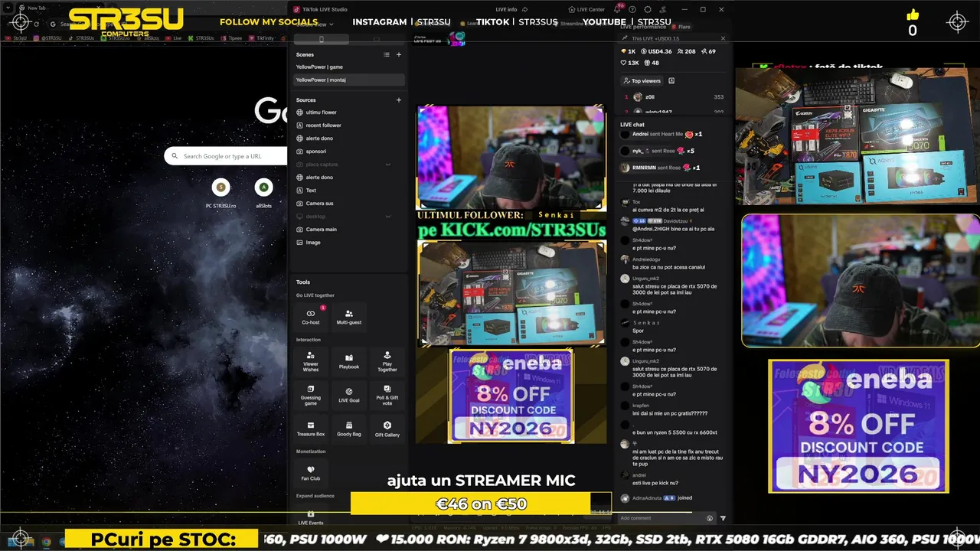Click the 13K likes stat
The image size is (980, 551).
(629, 63)
